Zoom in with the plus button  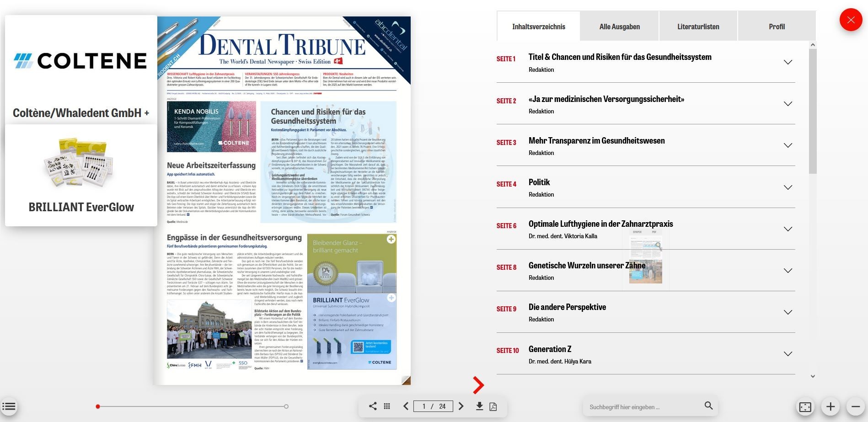coord(830,406)
